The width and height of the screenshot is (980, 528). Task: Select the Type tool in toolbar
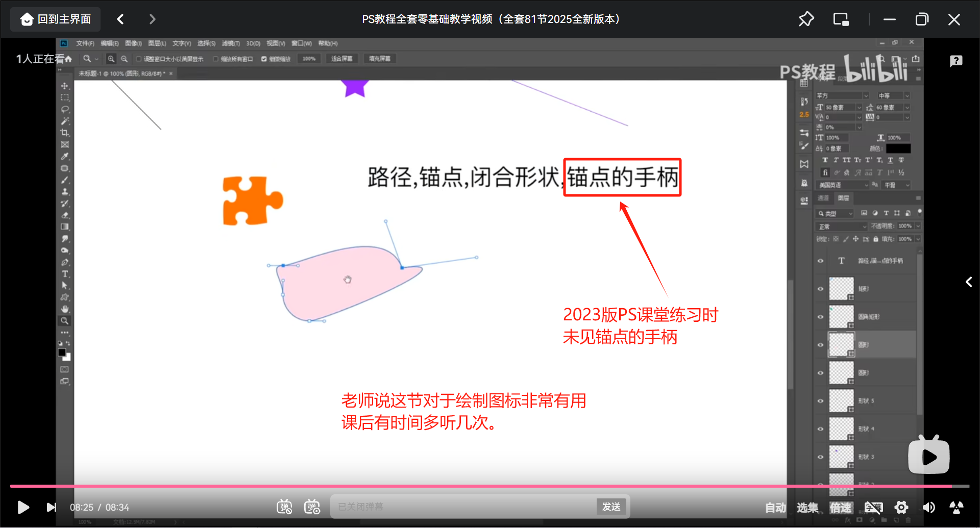coord(65,274)
